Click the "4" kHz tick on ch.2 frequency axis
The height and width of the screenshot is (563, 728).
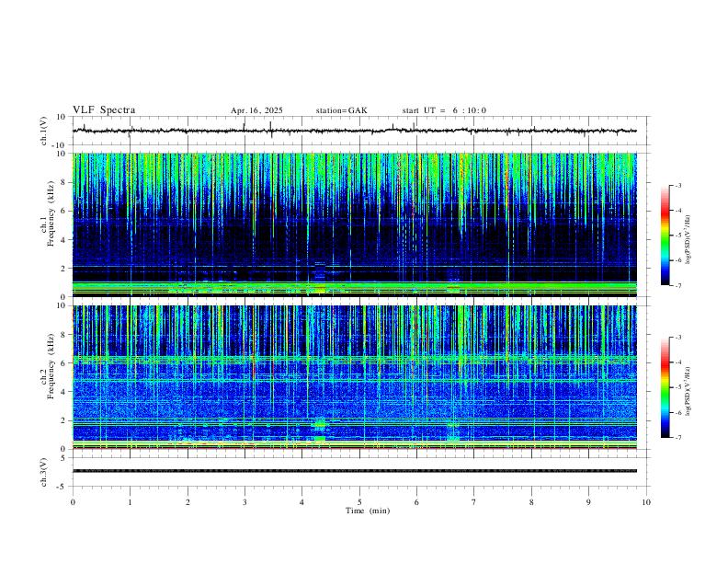(63, 392)
